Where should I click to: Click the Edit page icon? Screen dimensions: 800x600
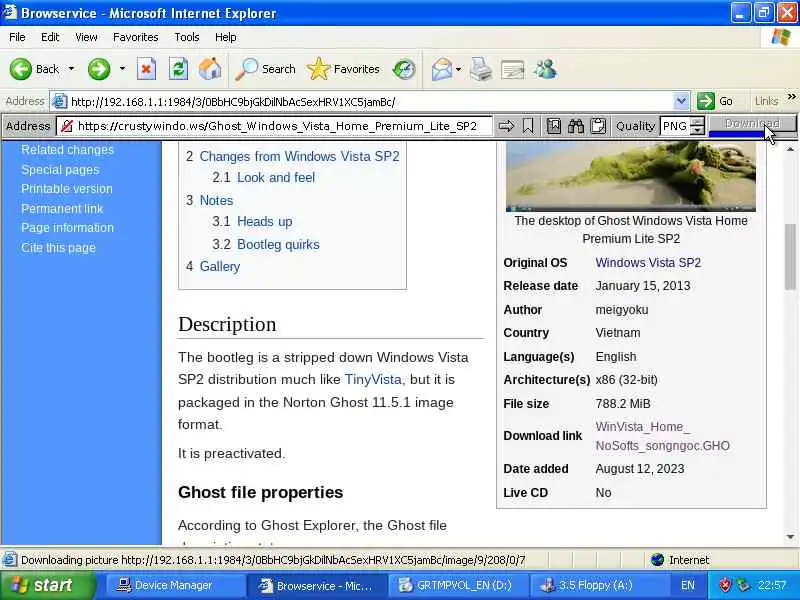click(x=513, y=69)
